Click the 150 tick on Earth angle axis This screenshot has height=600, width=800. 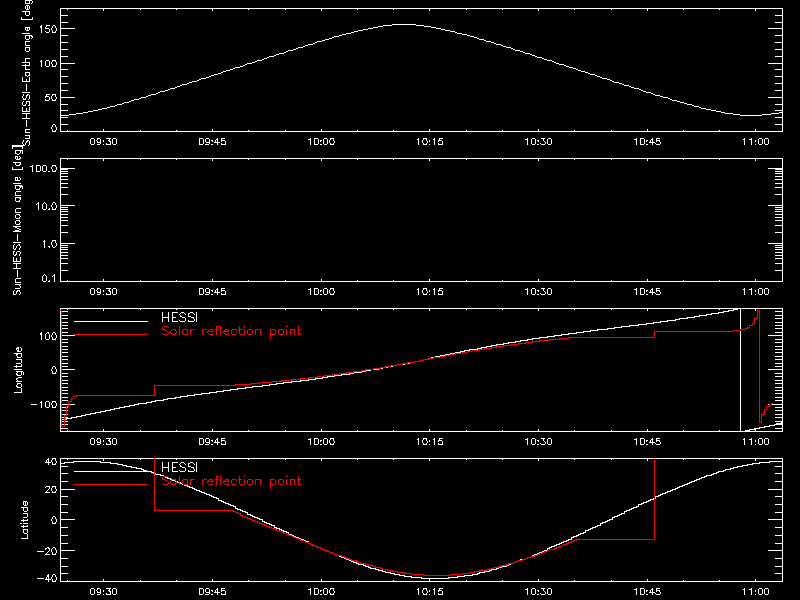point(50,29)
